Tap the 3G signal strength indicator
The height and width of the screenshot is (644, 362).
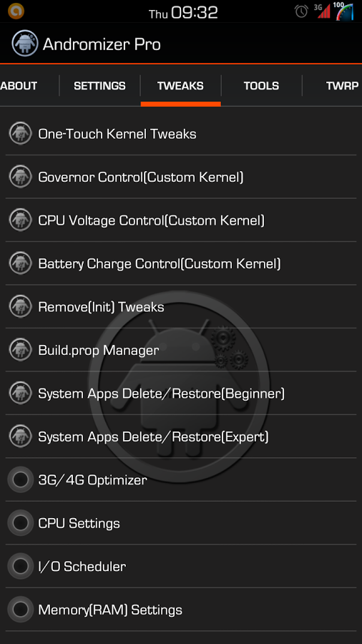322,11
